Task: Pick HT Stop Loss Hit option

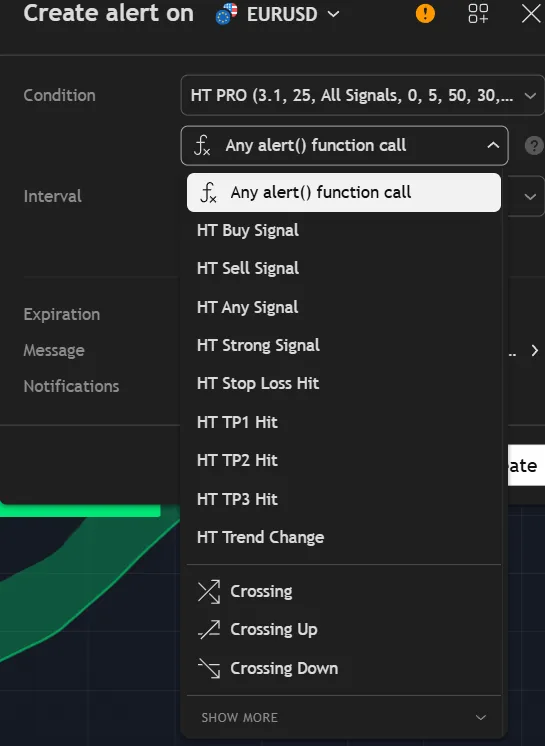Action: click(343, 383)
